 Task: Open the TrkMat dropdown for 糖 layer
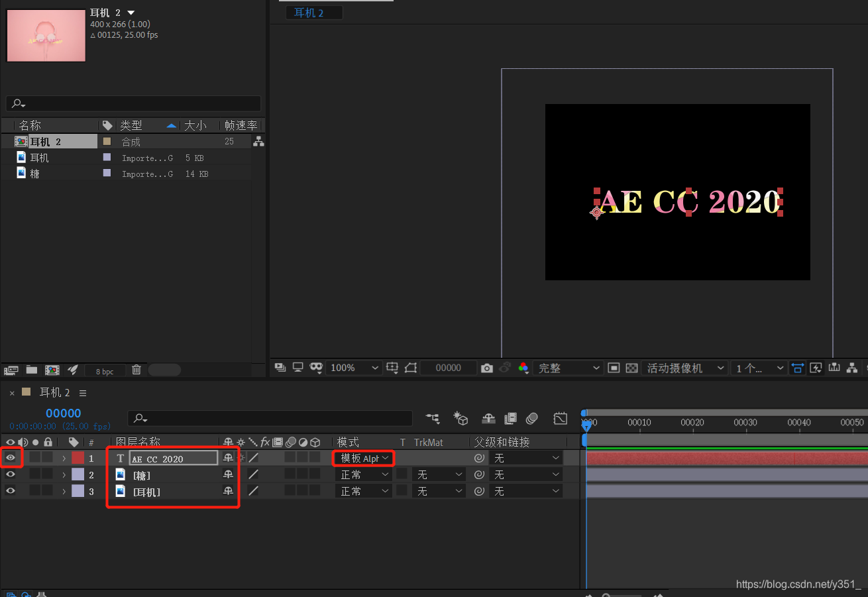(x=439, y=474)
